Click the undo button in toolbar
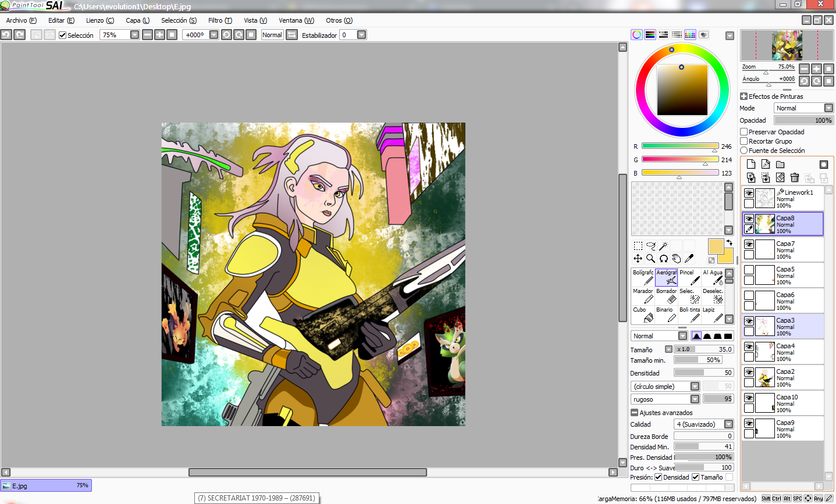 coord(6,35)
